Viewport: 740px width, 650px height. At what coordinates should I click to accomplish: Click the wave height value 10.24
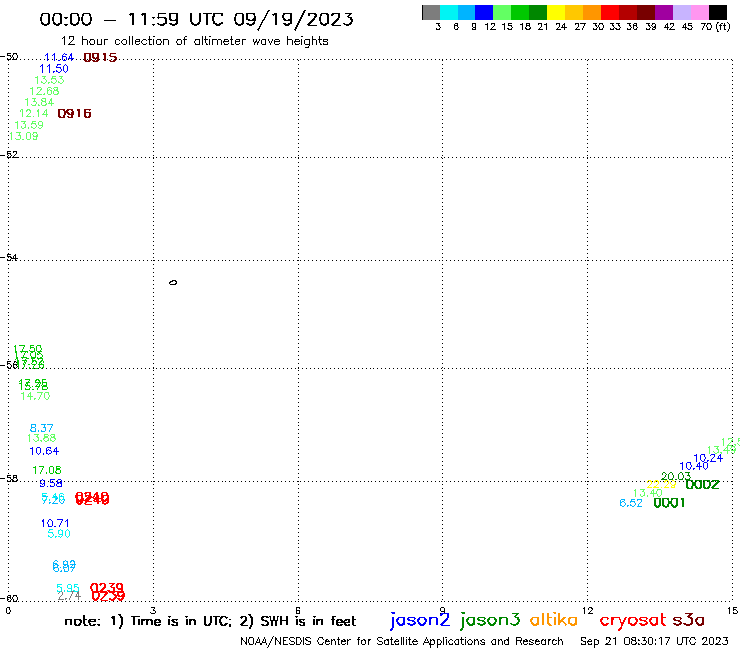click(708, 458)
